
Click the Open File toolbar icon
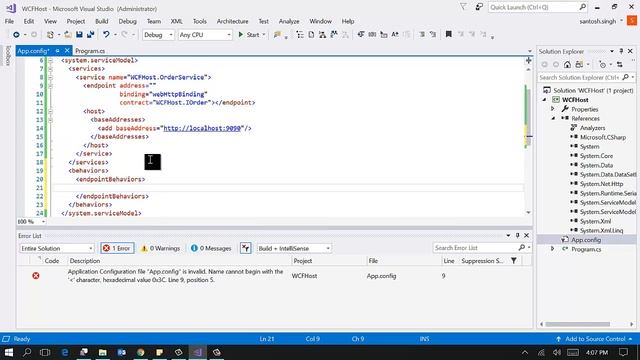68,35
